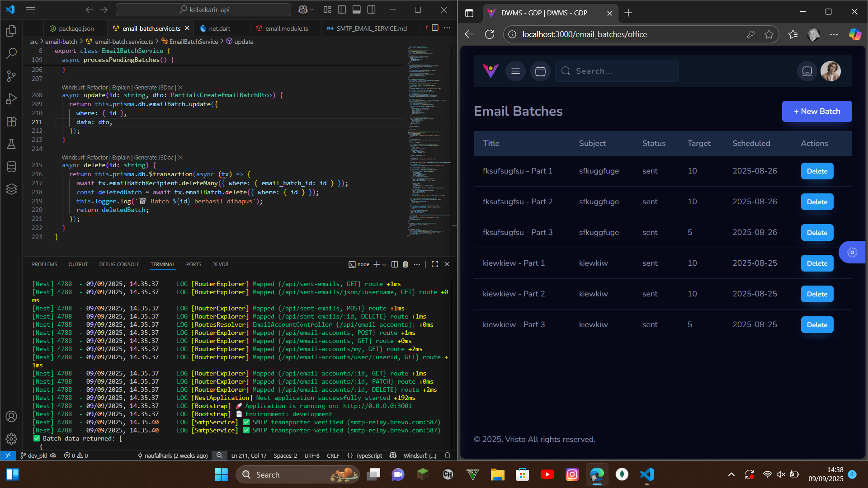Open Source Control view in activity bar
This screenshot has height=488, width=868.
point(11,76)
